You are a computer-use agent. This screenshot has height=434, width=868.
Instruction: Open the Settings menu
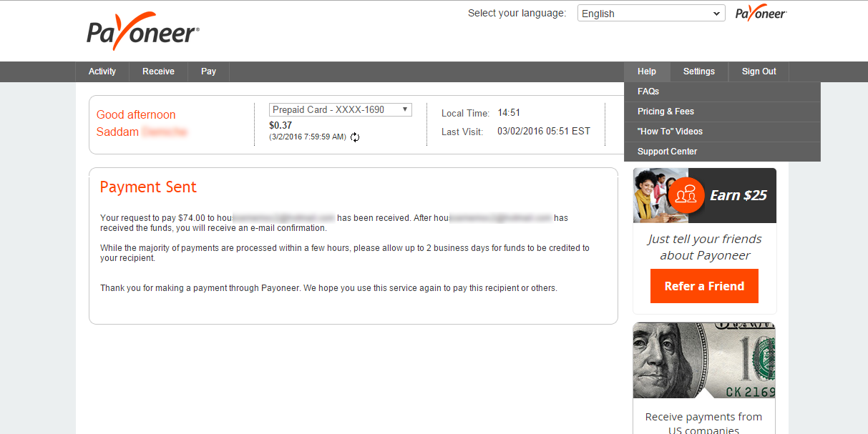699,71
